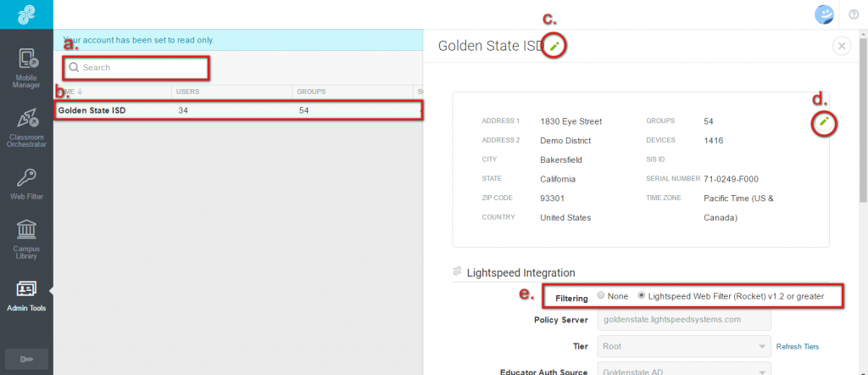Viewport: 868px width, 375px height.
Task: Open Mobile Manager from sidebar
Action: (26, 69)
